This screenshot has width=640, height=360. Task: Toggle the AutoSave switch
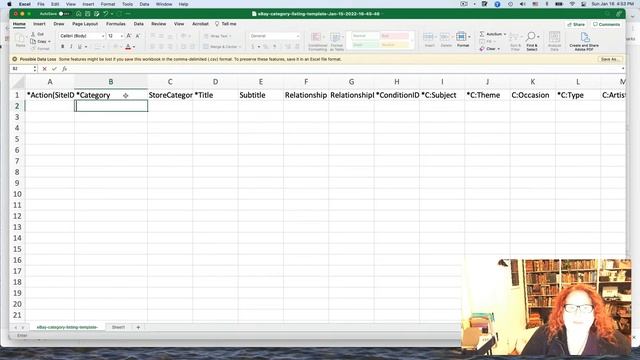[x=63, y=14]
